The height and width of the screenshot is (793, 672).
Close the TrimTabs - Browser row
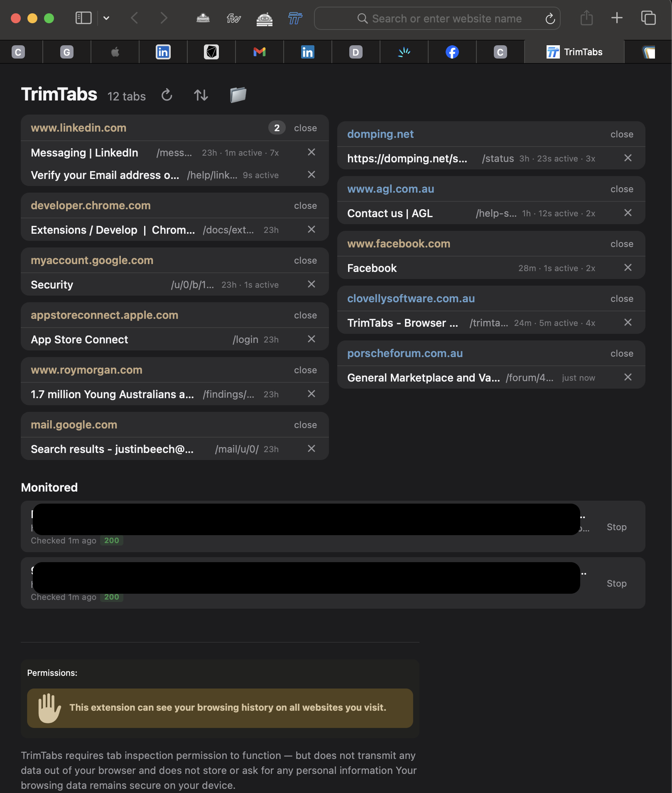pos(628,323)
